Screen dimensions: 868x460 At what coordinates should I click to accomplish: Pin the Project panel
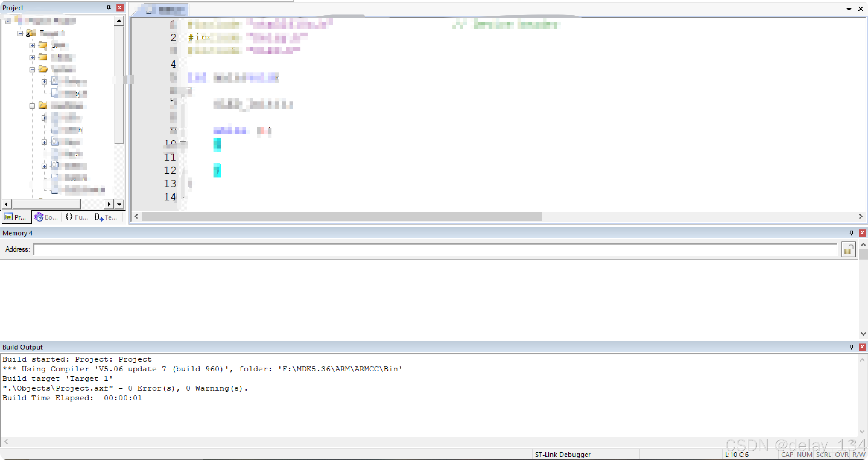[109, 8]
